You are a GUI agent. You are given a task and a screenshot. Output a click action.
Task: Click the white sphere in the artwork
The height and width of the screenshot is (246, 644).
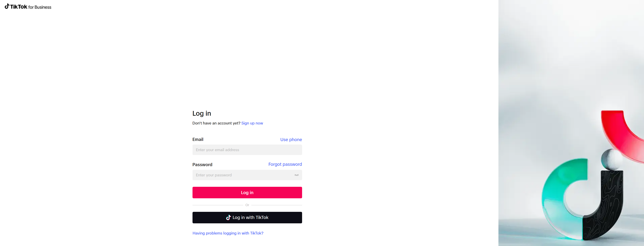612,159
